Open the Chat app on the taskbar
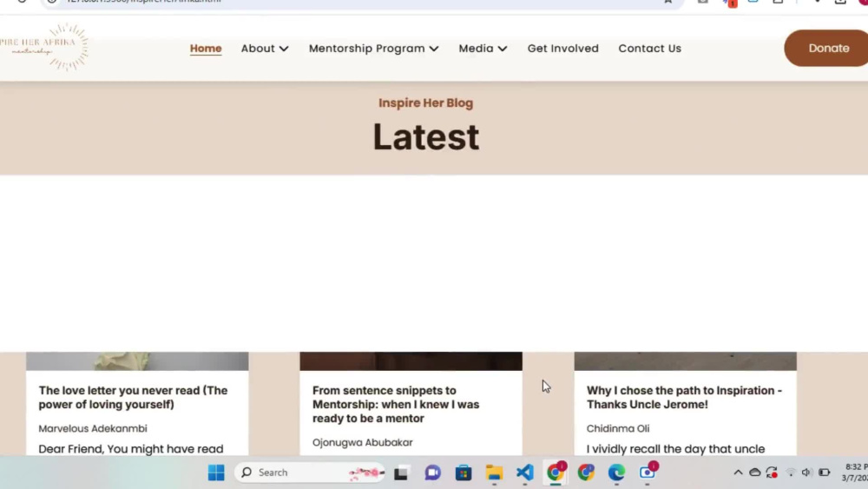The image size is (868, 489). tap(432, 473)
